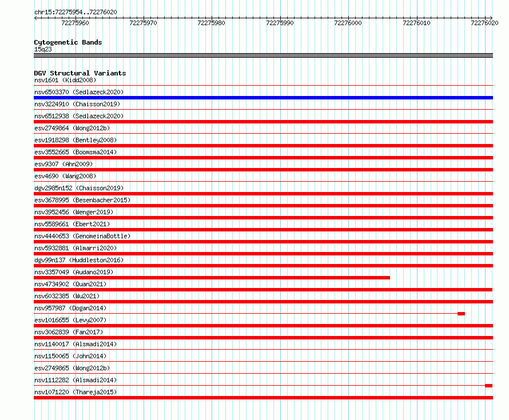Click the shorter red nsv3357049 Audano2019 bar
Viewport: 509px width, 420px height.
212,278
